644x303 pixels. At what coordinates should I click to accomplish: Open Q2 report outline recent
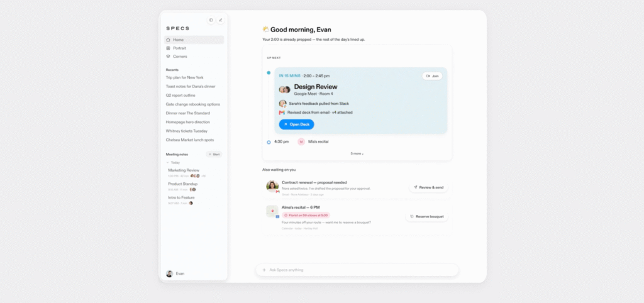tap(180, 96)
